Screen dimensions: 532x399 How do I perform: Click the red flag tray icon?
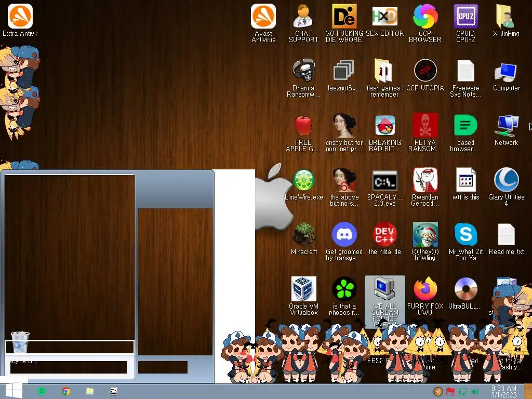coord(450,392)
